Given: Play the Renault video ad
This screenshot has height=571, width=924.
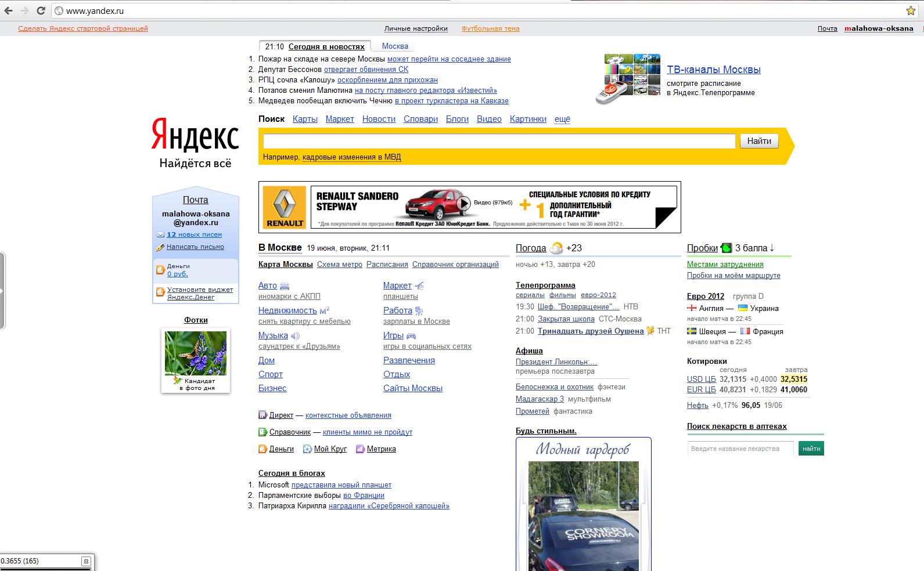Looking at the screenshot, I should (463, 203).
